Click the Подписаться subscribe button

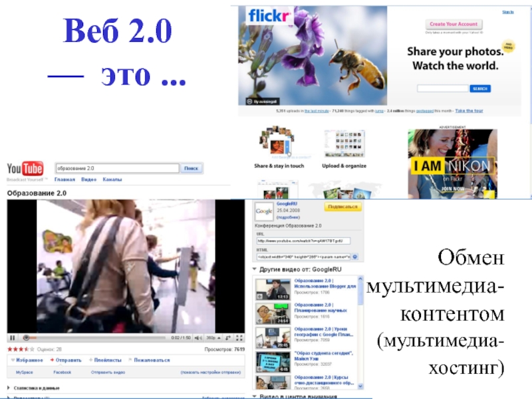(342, 207)
